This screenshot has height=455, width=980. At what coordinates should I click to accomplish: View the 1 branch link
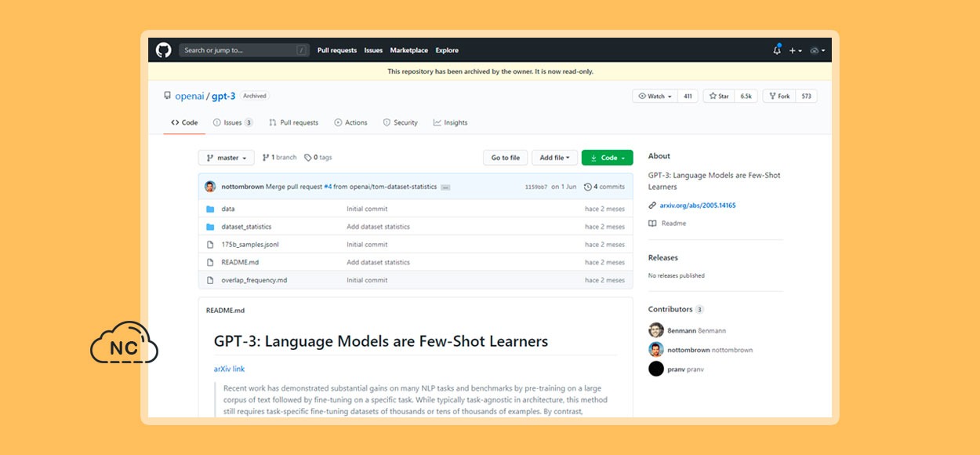[x=279, y=158]
